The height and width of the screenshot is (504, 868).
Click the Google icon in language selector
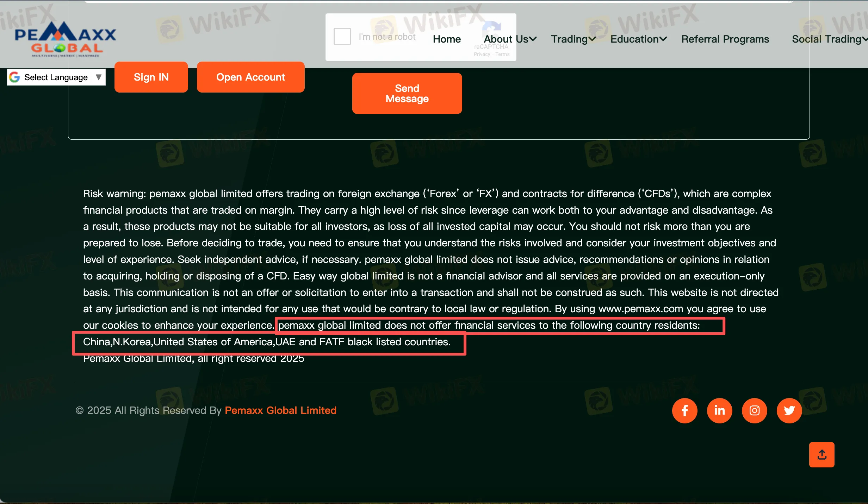click(x=15, y=77)
